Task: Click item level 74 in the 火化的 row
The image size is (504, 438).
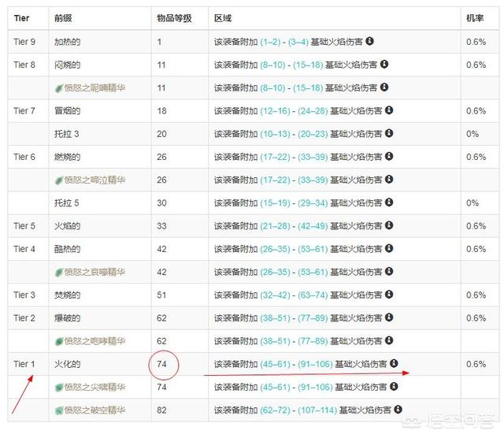Action: (x=161, y=365)
